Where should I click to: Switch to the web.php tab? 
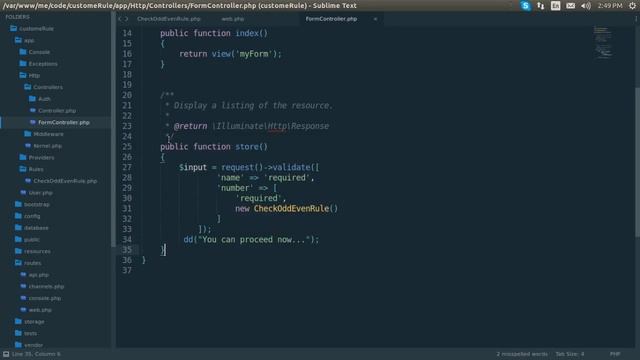233,19
